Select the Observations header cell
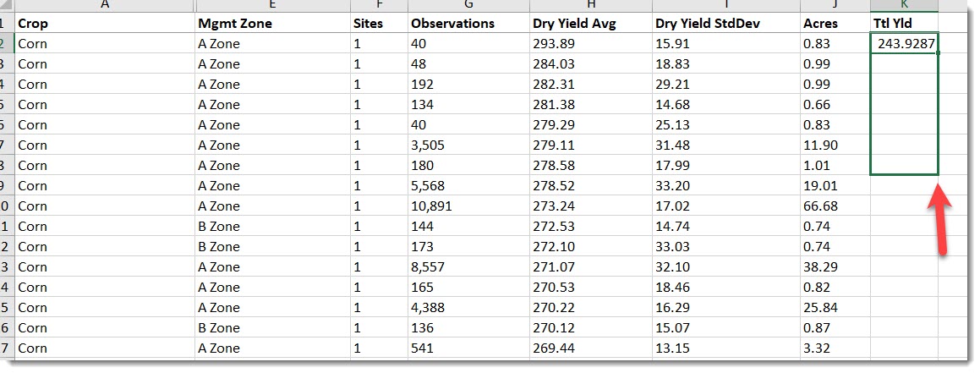The width and height of the screenshot is (980, 373). [467, 23]
